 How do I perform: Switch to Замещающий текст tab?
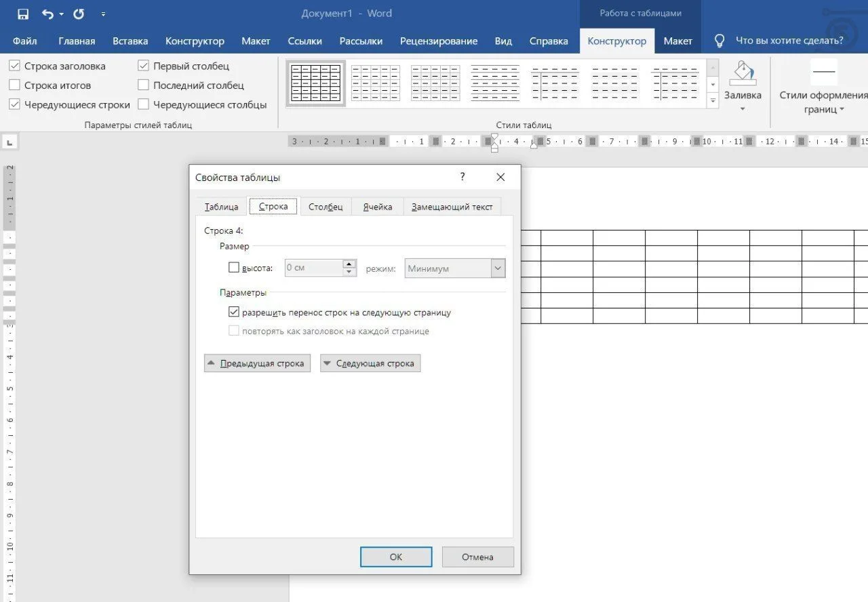(452, 207)
